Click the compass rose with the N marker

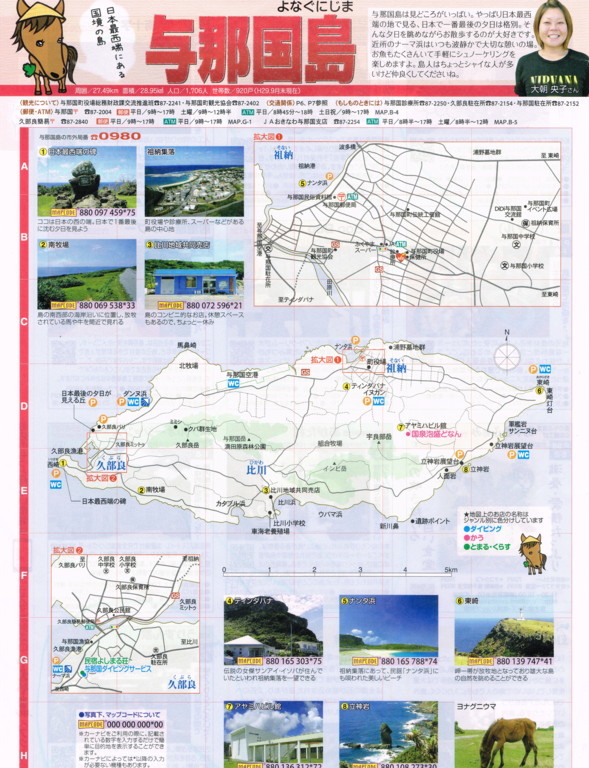coord(507,355)
